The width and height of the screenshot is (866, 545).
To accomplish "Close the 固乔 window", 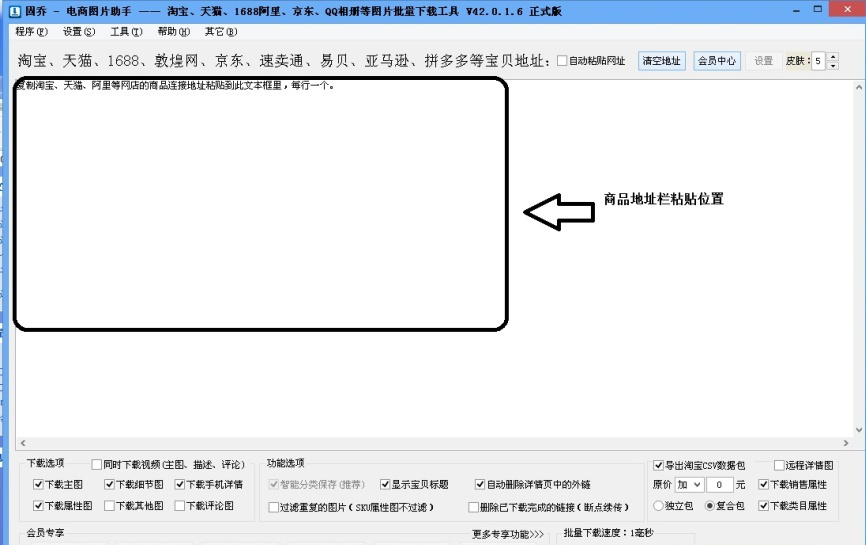I will tap(848, 9).
